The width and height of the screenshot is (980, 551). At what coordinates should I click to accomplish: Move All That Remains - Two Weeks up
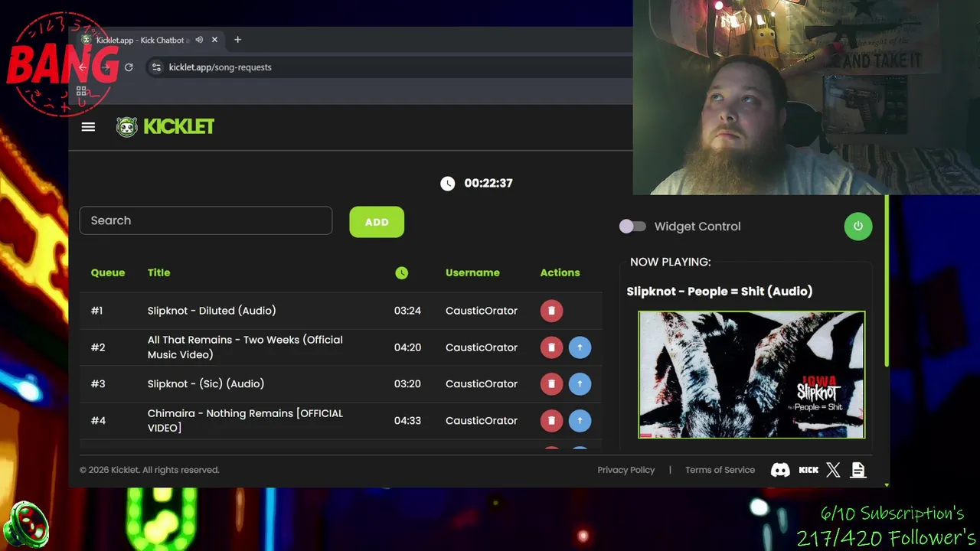click(x=580, y=347)
